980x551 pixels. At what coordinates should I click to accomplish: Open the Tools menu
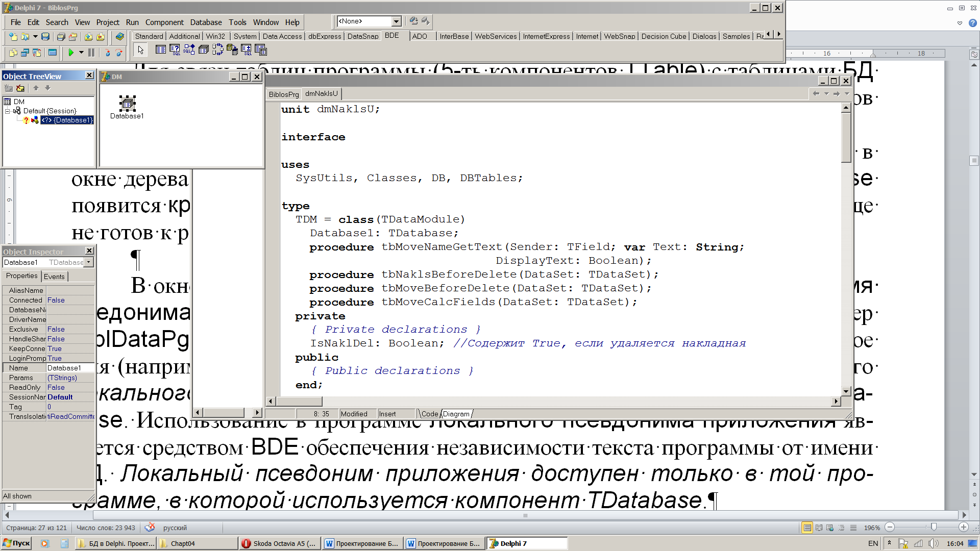pos(237,22)
